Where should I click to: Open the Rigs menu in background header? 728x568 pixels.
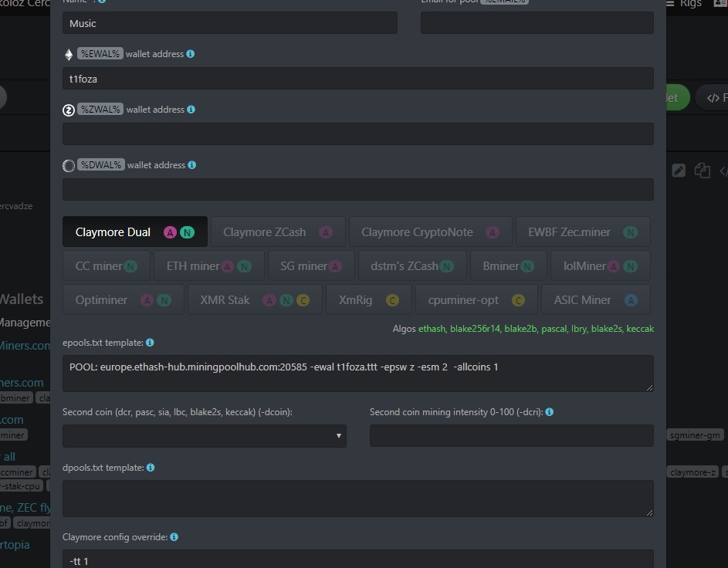(x=683, y=4)
